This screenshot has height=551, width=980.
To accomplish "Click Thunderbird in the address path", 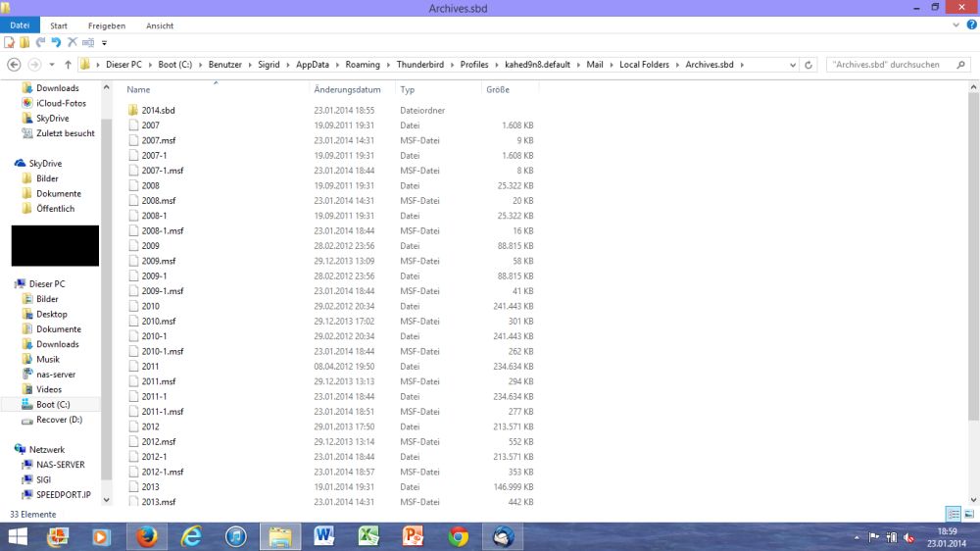I will pos(420,65).
